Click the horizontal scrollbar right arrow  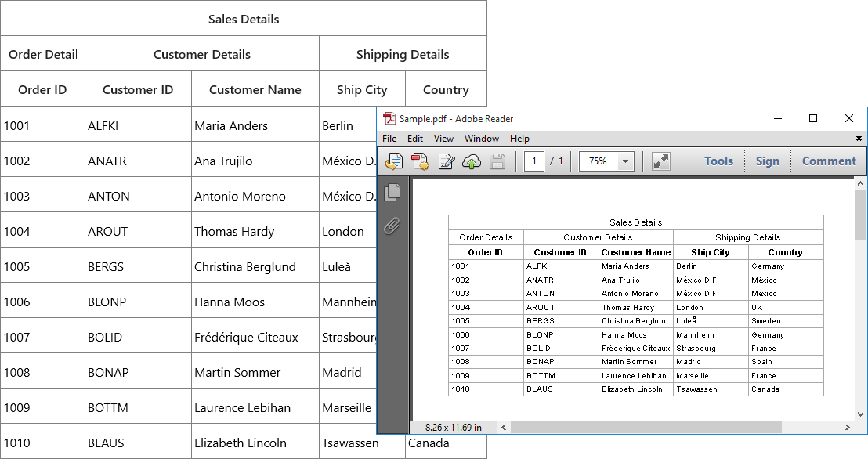[x=847, y=427]
